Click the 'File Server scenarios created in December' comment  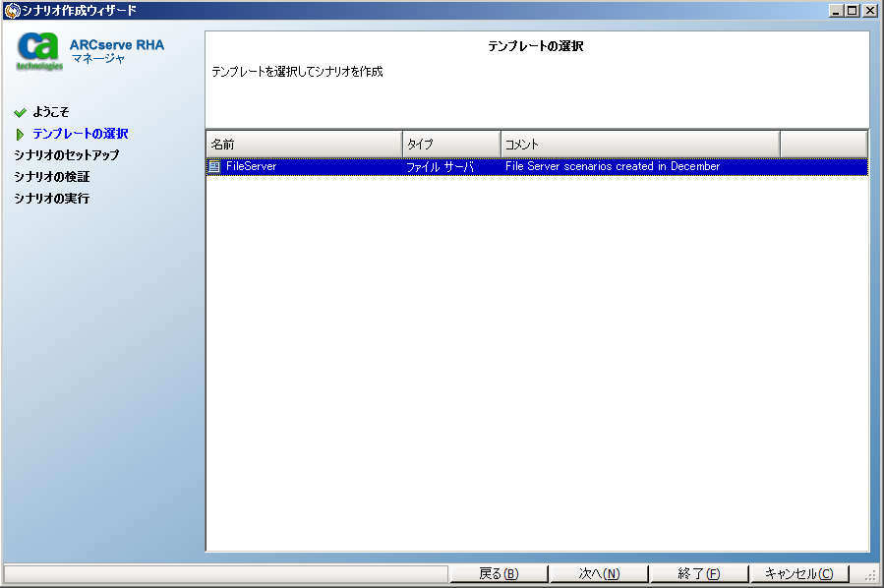(613, 166)
